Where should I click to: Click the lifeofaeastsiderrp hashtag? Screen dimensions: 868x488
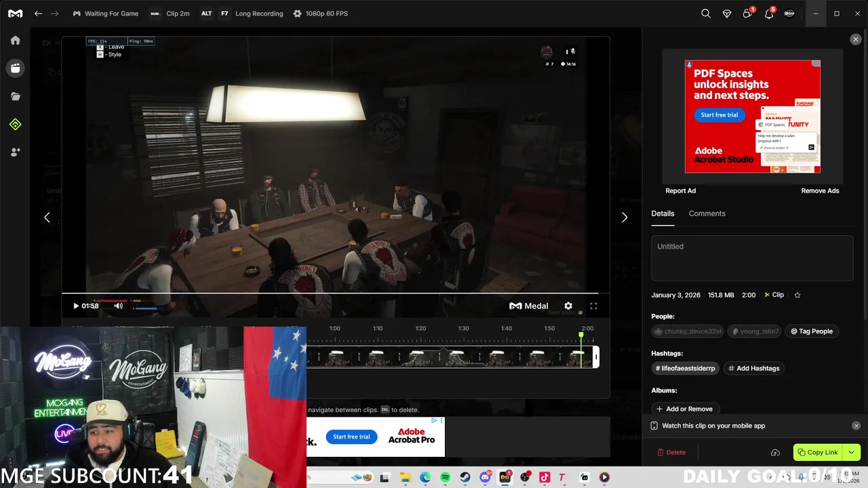685,368
